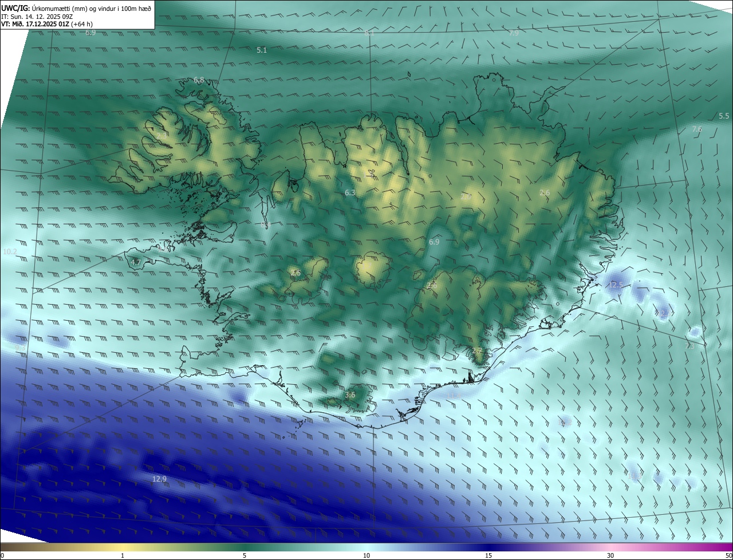Screen dimensions: 733x560
Task: Click the valid time label 'VT: Mið. 17.12.2025 01Z (+64 h)'
Action: click(x=47, y=24)
